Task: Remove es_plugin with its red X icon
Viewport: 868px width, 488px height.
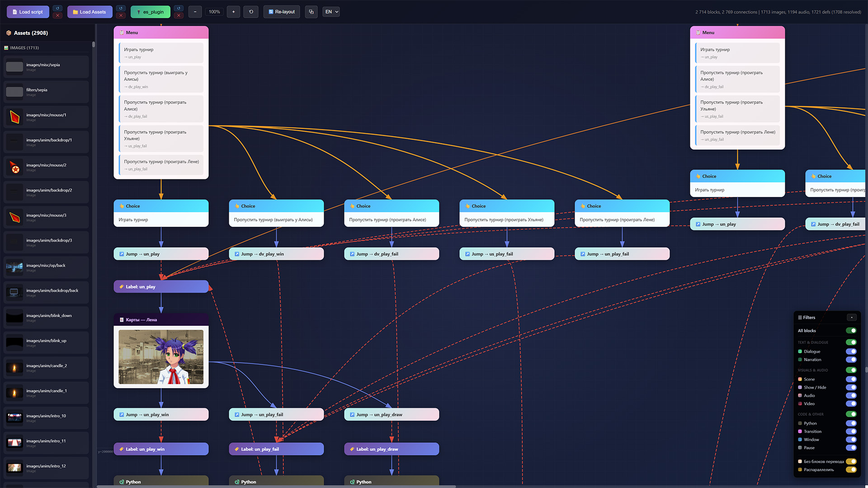Action: pos(179,16)
